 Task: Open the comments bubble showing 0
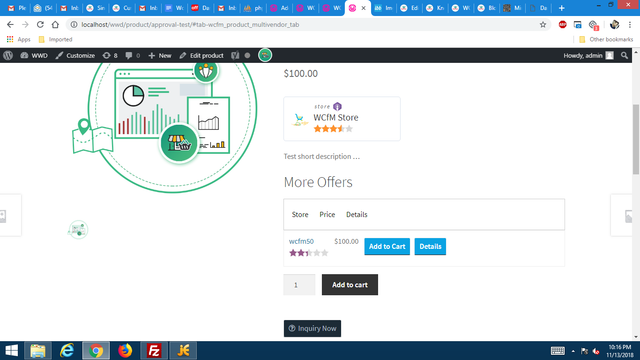[x=133, y=56]
